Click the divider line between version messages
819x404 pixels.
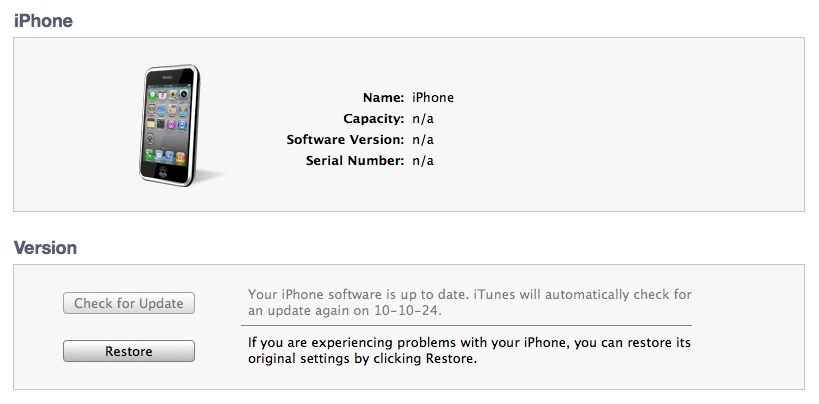click(x=466, y=325)
